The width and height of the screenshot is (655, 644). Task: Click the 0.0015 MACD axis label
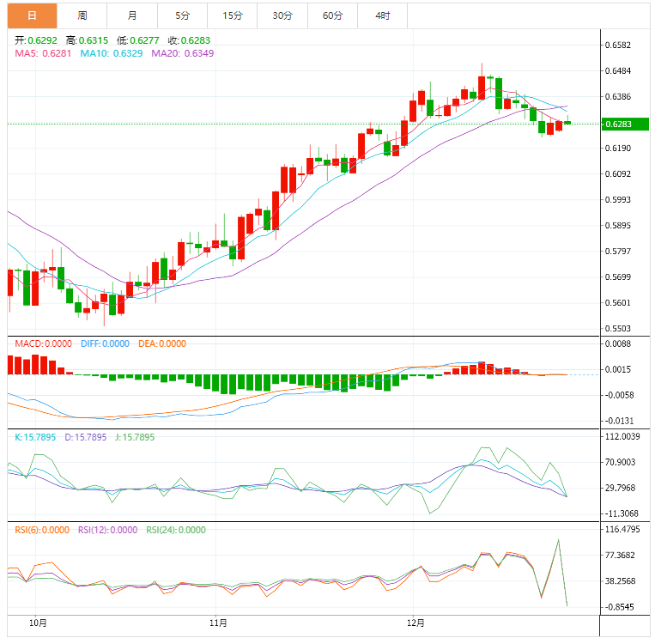618,369
